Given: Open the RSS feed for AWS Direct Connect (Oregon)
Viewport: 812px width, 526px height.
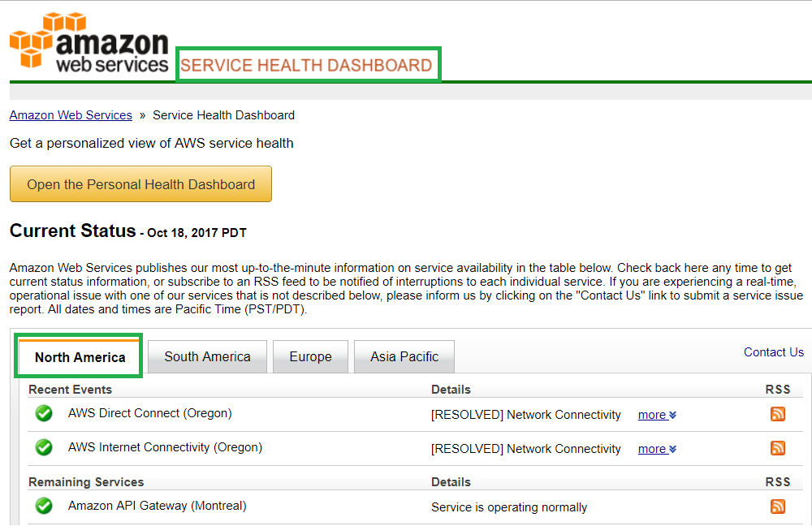Looking at the screenshot, I should pyautogui.click(x=778, y=414).
